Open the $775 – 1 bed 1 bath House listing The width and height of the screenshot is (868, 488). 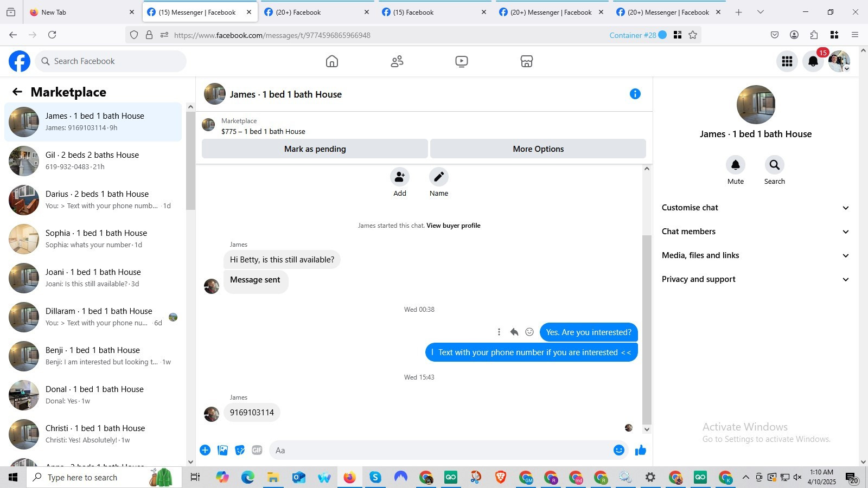pos(263,132)
